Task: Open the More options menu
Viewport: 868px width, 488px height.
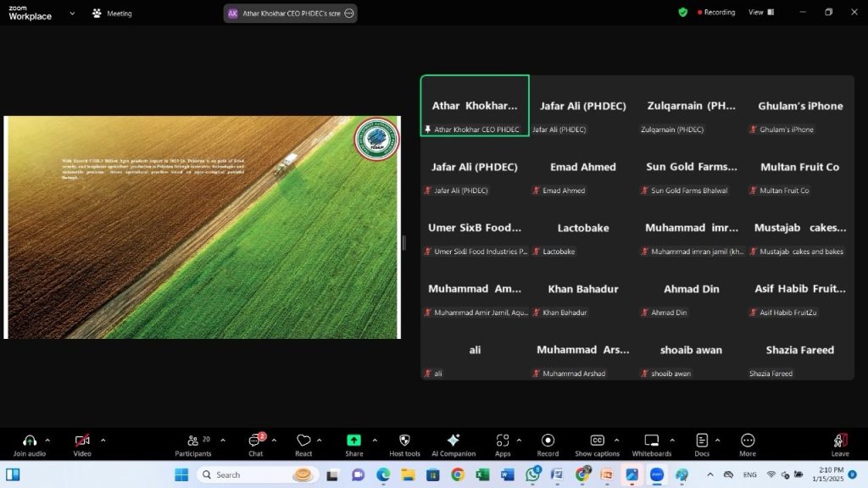Action: point(748,441)
